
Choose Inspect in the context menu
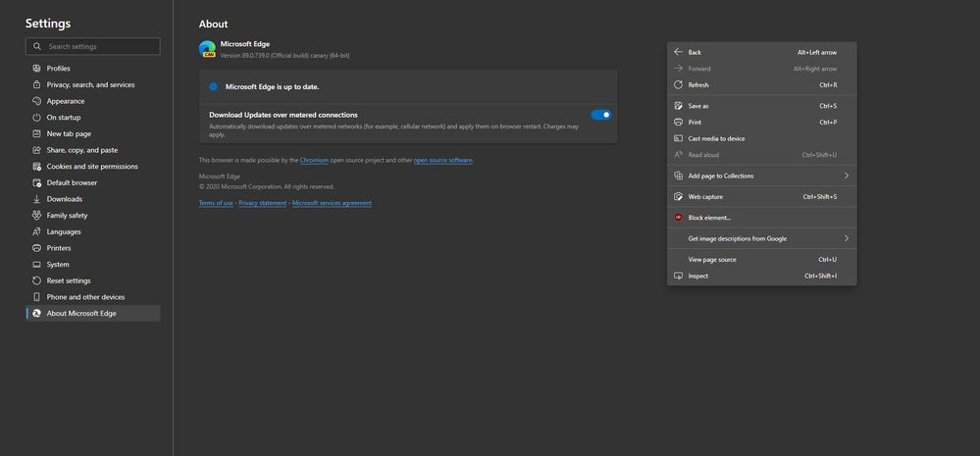762,276
